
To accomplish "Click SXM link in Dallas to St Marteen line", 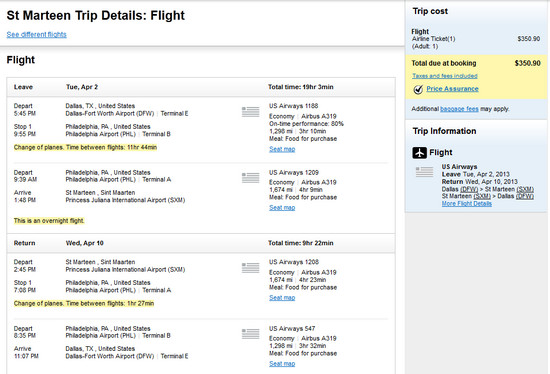I will (x=525, y=189).
